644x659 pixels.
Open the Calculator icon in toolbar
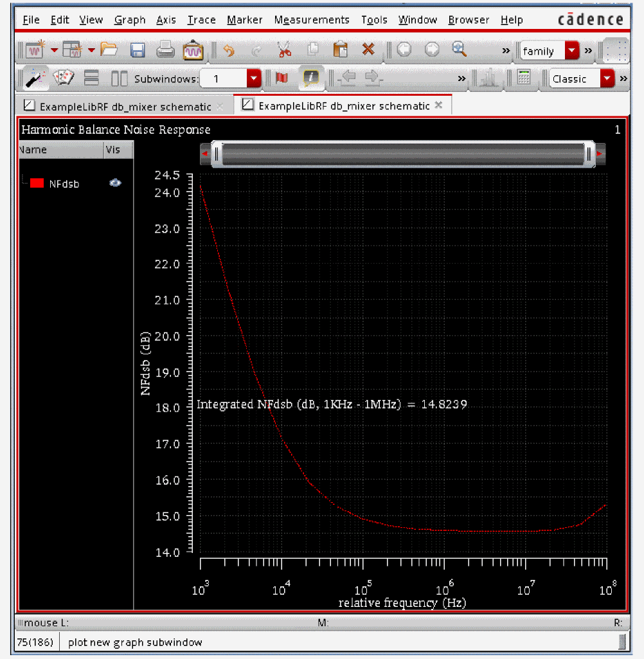pyautogui.click(x=524, y=78)
